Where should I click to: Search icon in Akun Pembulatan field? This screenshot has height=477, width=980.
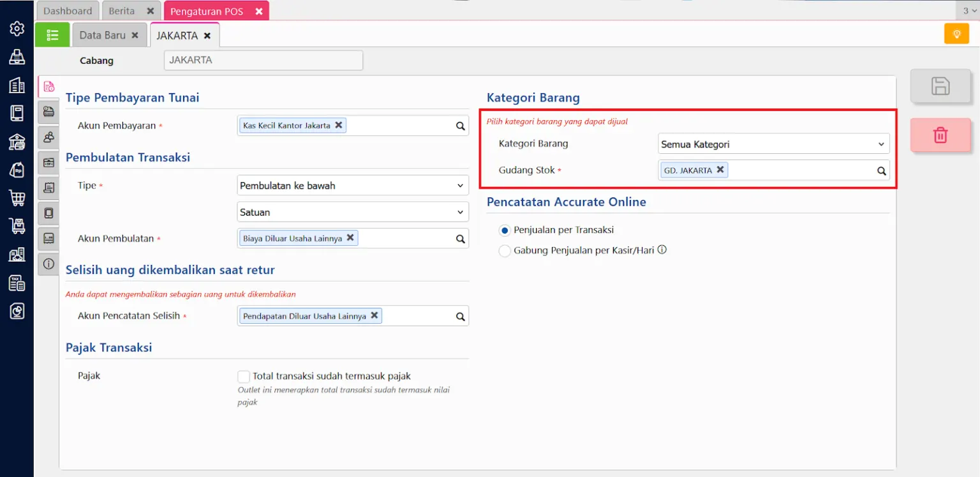pos(461,239)
